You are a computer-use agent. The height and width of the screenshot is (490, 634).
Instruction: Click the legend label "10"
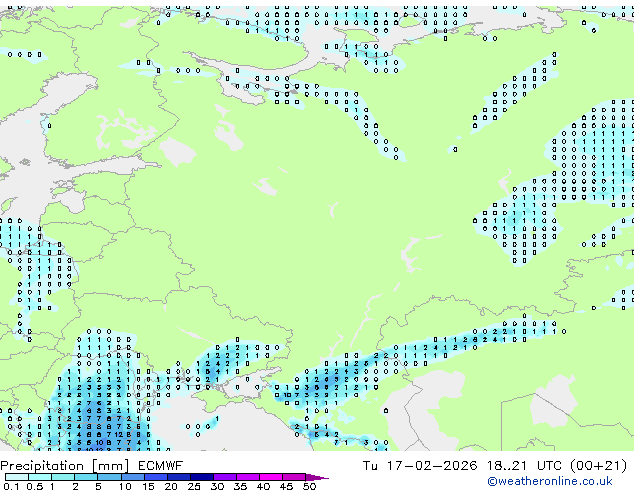point(125,486)
